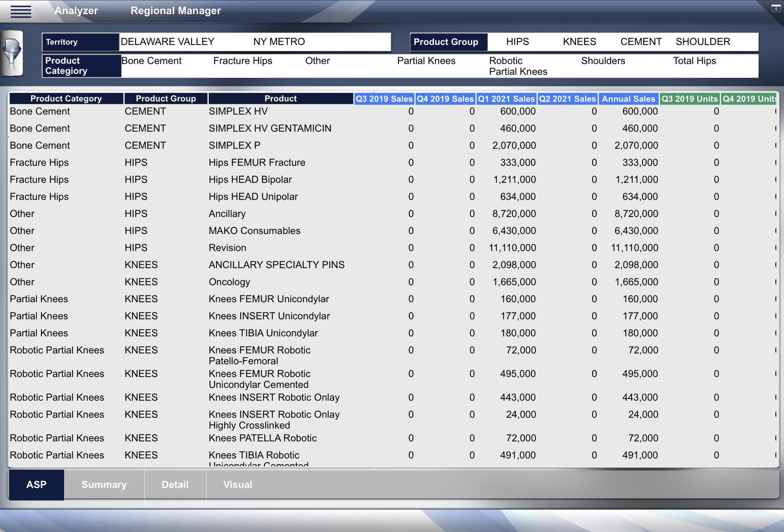784x532 pixels.
Task: Open the Detail tab
Action: (175, 484)
